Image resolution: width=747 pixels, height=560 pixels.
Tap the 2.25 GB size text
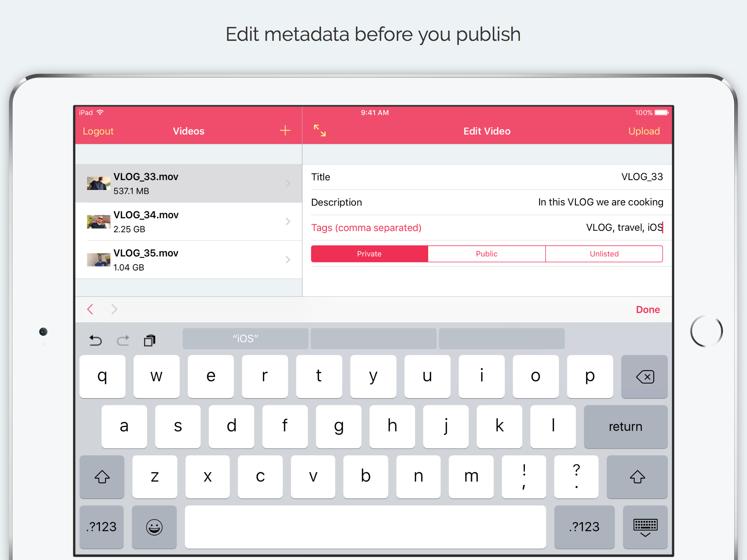click(x=129, y=229)
